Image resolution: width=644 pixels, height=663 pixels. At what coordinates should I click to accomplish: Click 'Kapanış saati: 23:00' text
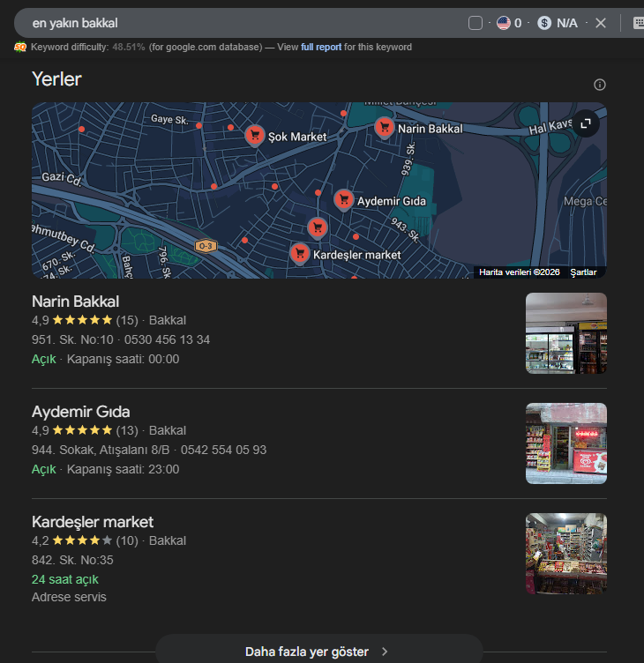(x=123, y=469)
